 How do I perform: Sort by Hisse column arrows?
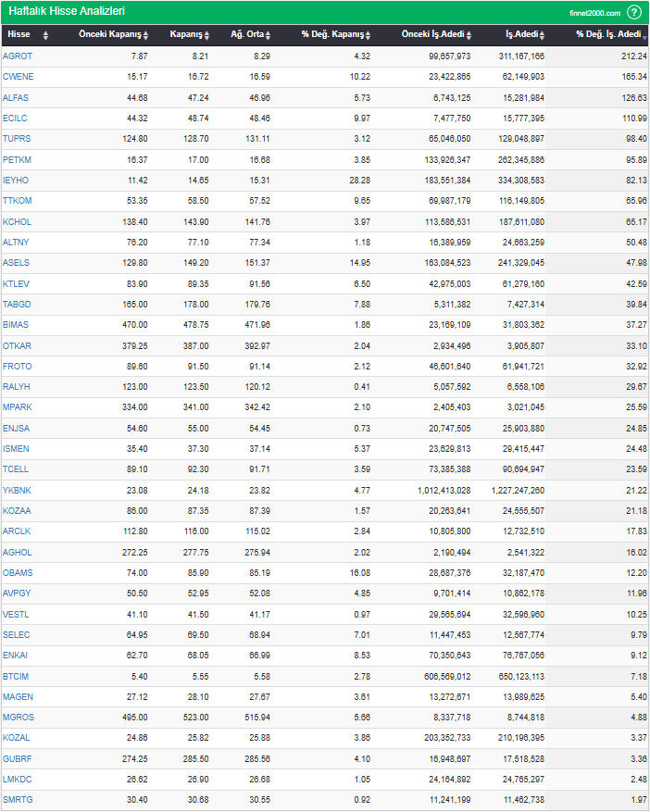(45, 35)
